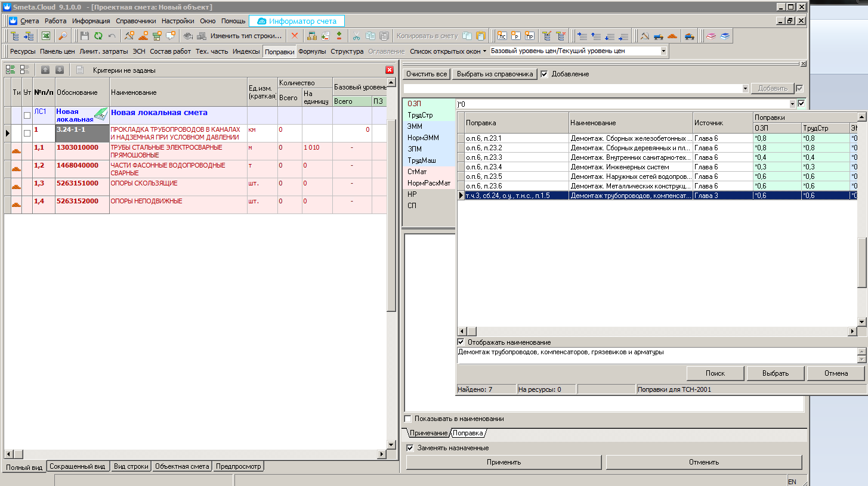Screen dimensions: 868x486
Task: Click the floppy disk save icon
Action: [x=85, y=36]
